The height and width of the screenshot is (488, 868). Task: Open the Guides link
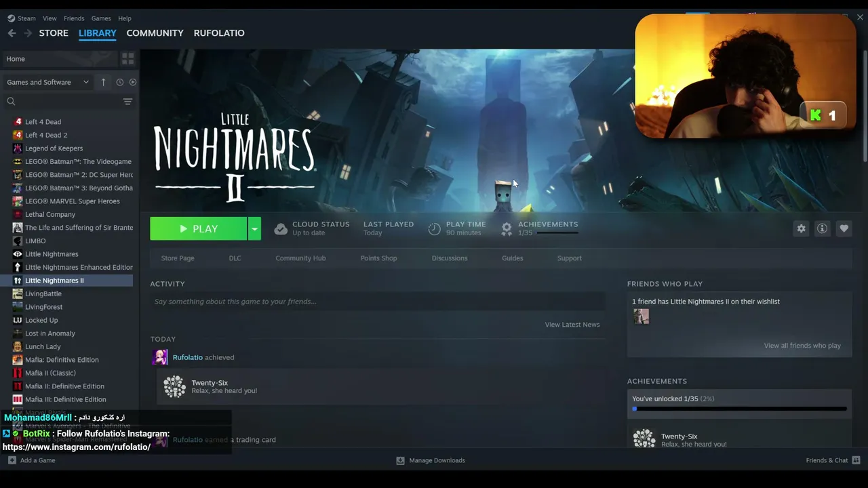point(512,258)
